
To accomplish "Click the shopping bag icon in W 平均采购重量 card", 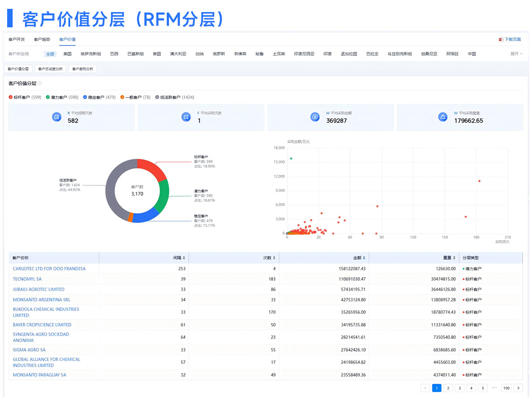I will (x=443, y=117).
